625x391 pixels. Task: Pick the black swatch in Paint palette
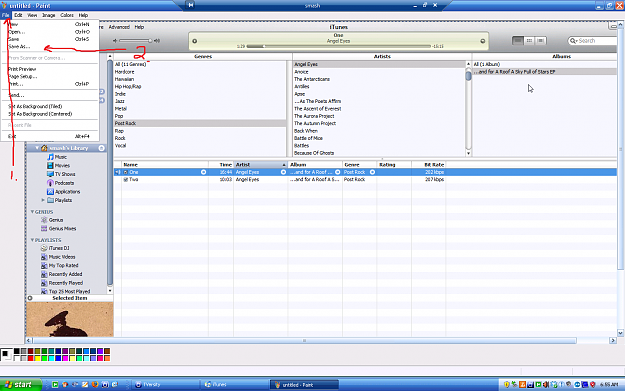click(17, 351)
